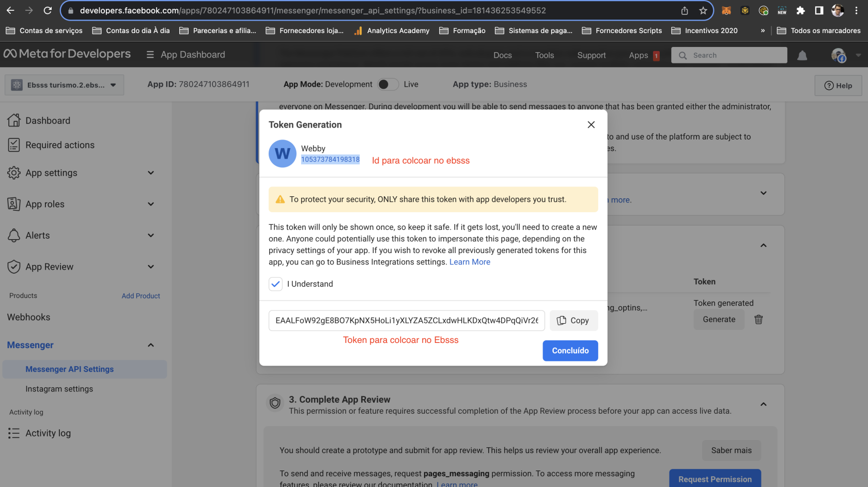Open the Ebsss turismo app selector dropdown
This screenshot has width=868, height=487.
(x=65, y=85)
